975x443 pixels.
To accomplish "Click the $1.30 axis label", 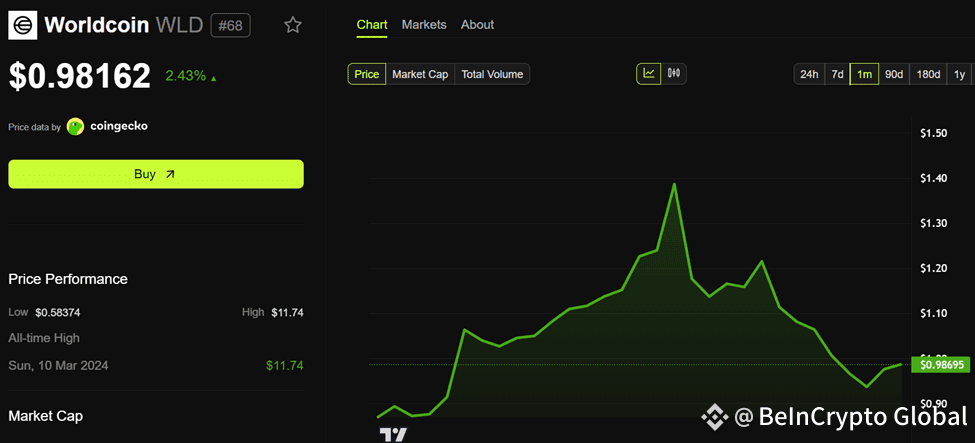I will pyautogui.click(x=933, y=223).
